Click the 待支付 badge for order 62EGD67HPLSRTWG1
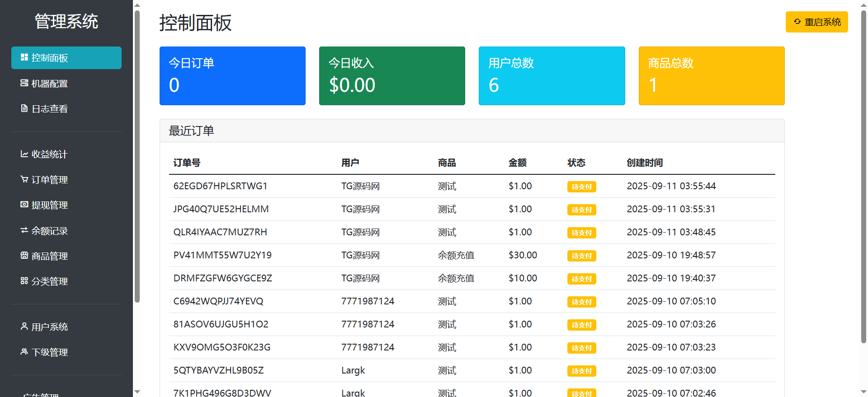Viewport: 868px width, 397px height. point(581,187)
